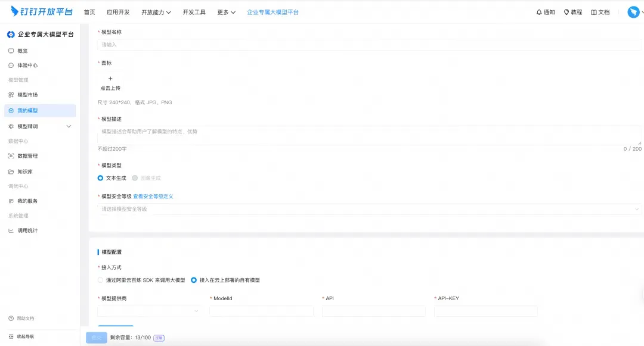Screen dimensions: 644x346
Task: Go to 首页 in the top navigation
Action: (x=89, y=13)
